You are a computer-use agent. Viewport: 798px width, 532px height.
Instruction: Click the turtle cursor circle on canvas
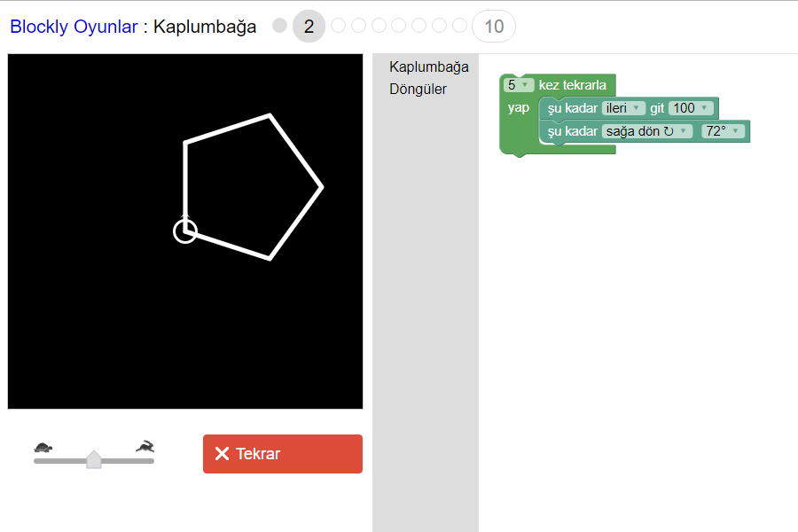[x=184, y=231]
